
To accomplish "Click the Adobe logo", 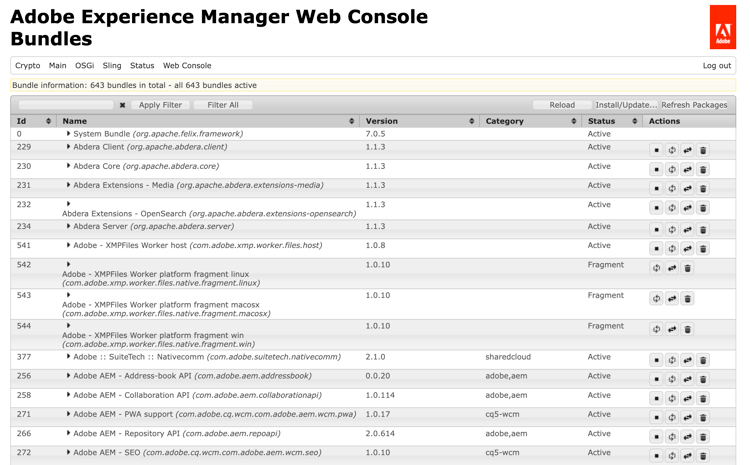I will (722, 27).
